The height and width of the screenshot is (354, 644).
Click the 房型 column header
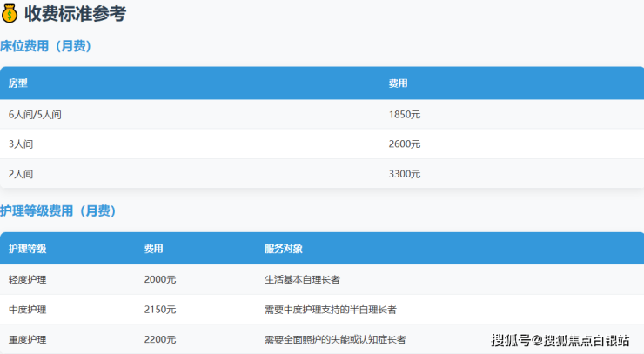(x=18, y=83)
